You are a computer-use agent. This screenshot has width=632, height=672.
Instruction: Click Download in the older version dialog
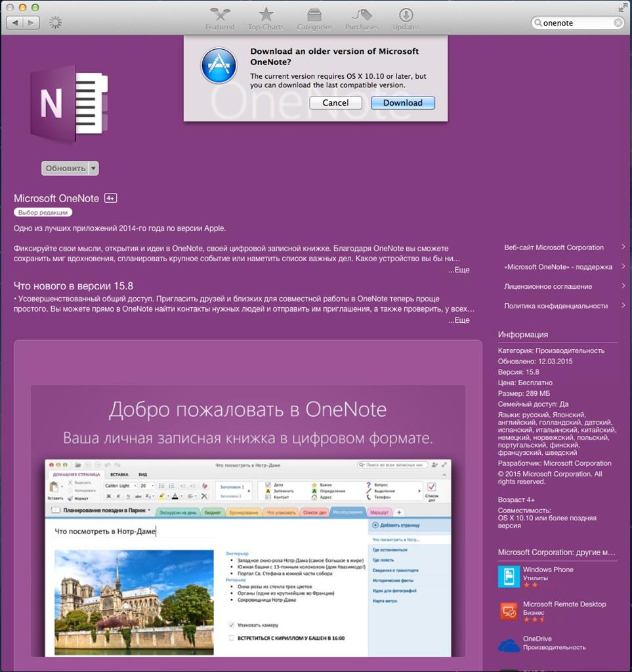[403, 103]
